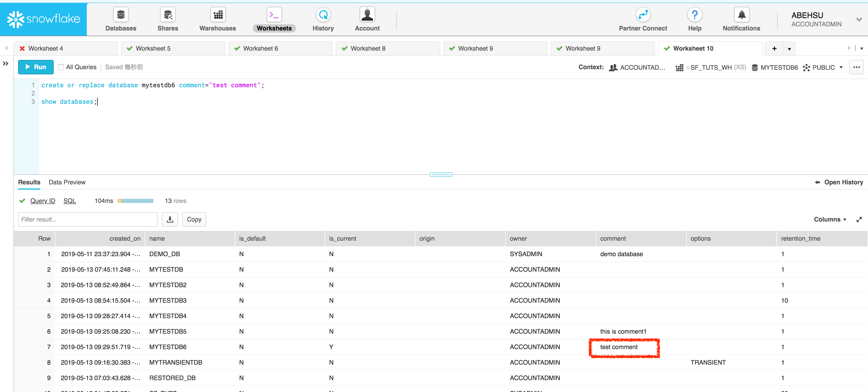The width and height of the screenshot is (868, 392).
Task: Click the query duration progress bar
Action: point(135,201)
